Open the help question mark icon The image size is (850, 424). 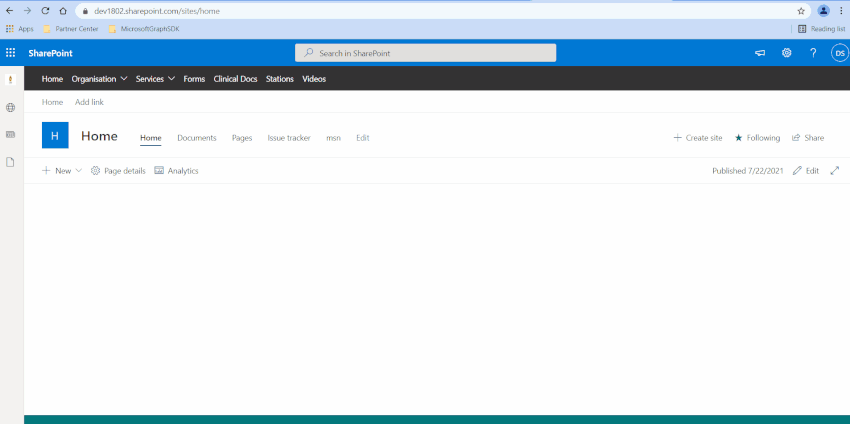click(813, 53)
